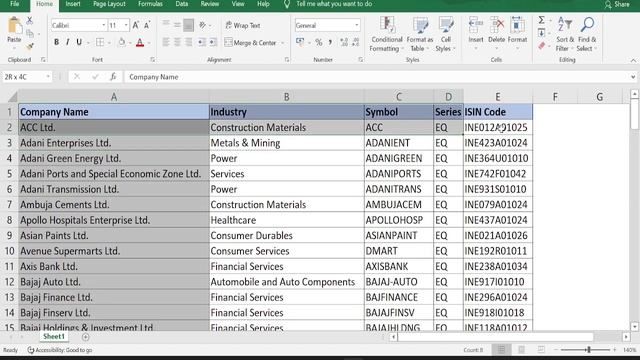This screenshot has width=640, height=360.
Task: Click the Middle Align icon
Action: coord(177,25)
